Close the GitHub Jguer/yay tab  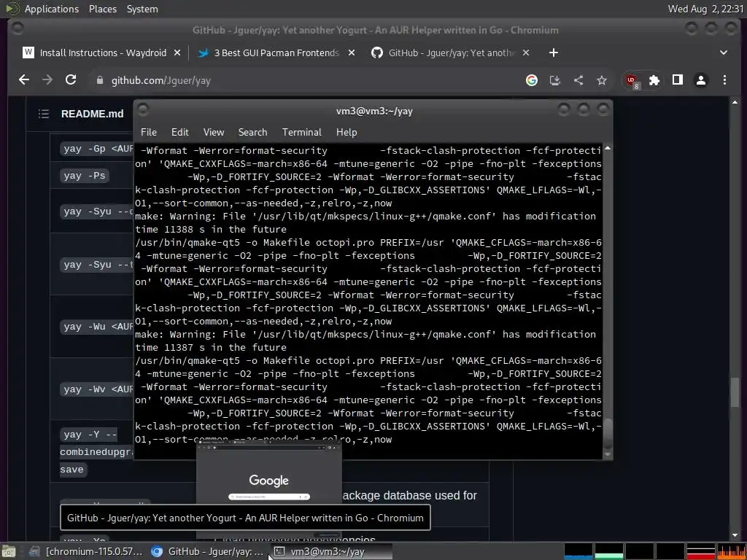click(x=525, y=52)
